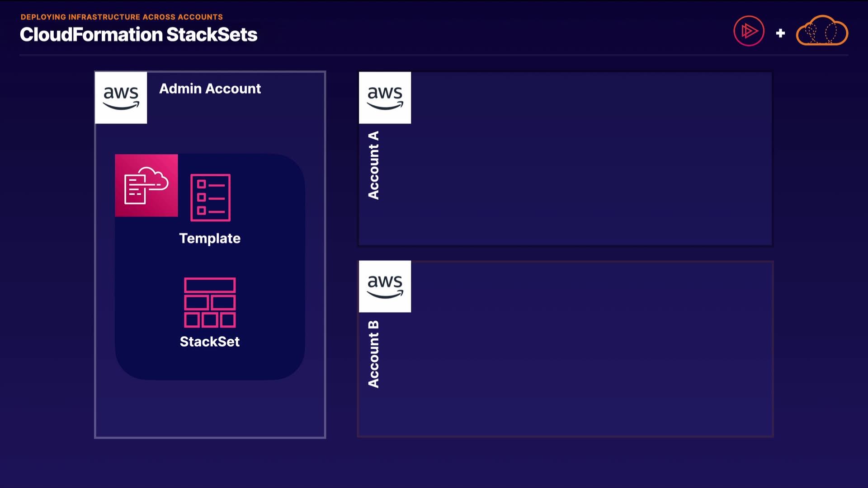Click the CloudFormation StackSets slide title

pyautogui.click(x=138, y=35)
